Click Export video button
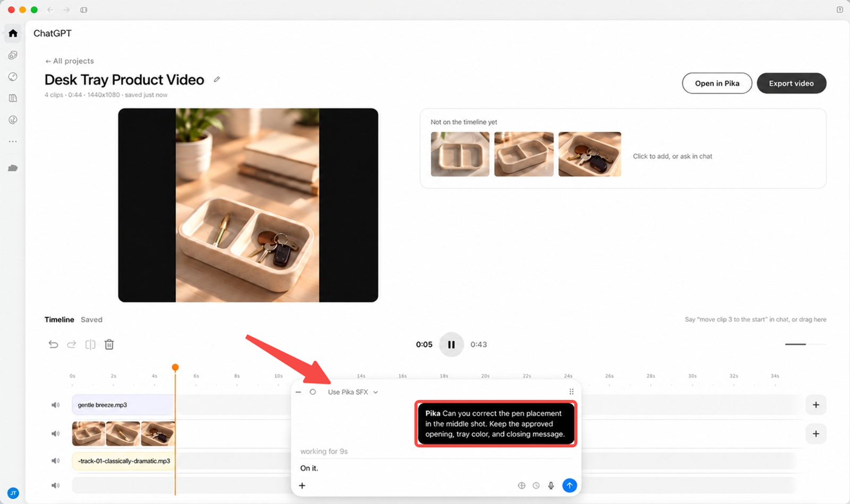 tap(792, 83)
